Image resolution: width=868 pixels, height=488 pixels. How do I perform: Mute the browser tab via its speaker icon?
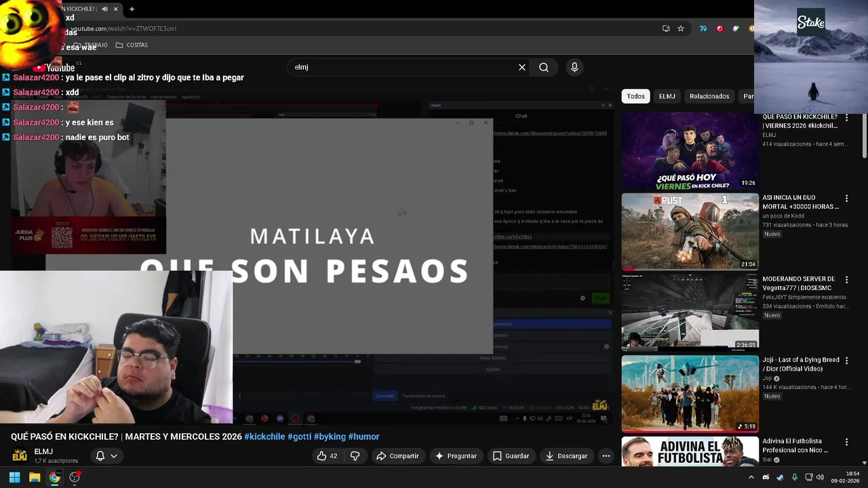[104, 9]
